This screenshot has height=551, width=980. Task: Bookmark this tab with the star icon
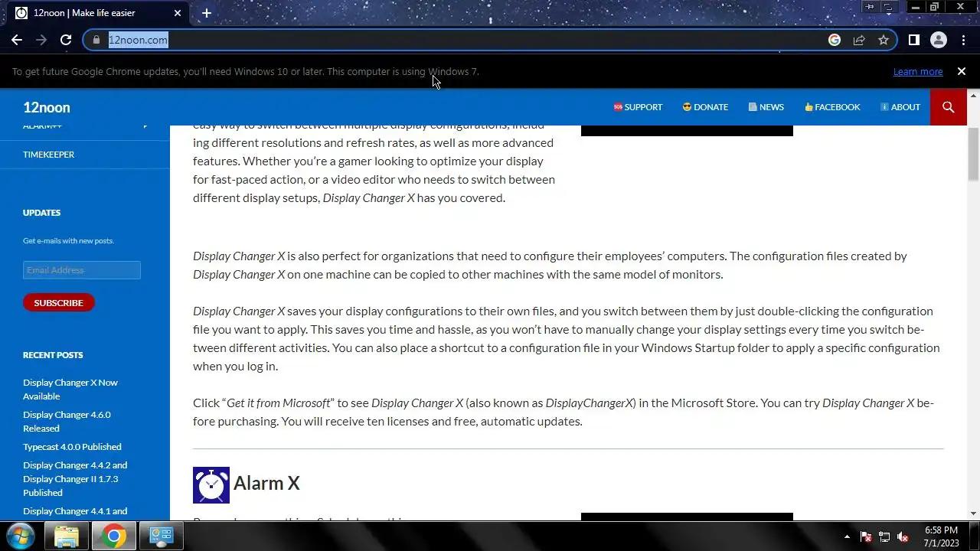(884, 40)
